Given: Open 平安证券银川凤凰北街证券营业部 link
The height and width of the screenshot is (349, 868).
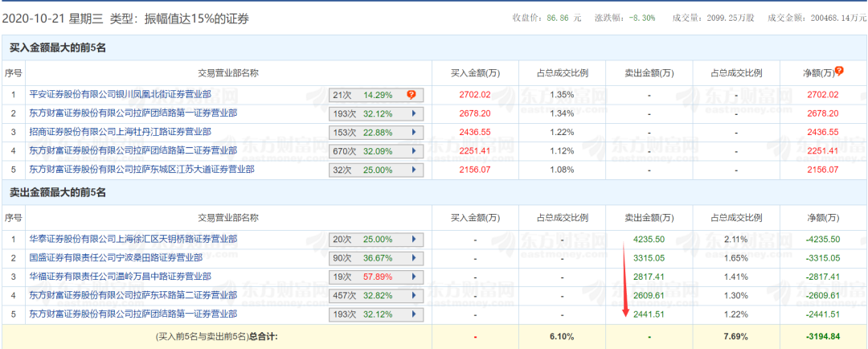Looking at the screenshot, I should pyautogui.click(x=120, y=95).
